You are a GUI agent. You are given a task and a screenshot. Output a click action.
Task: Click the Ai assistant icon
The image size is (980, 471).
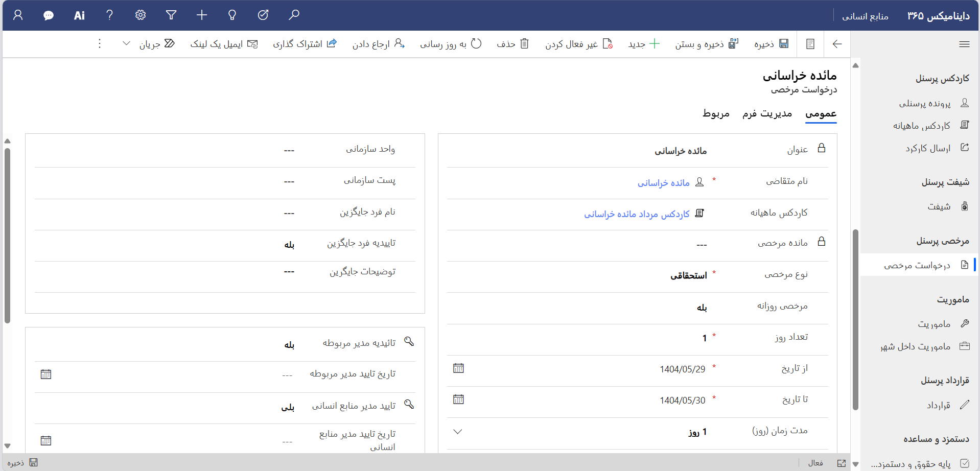click(x=79, y=15)
